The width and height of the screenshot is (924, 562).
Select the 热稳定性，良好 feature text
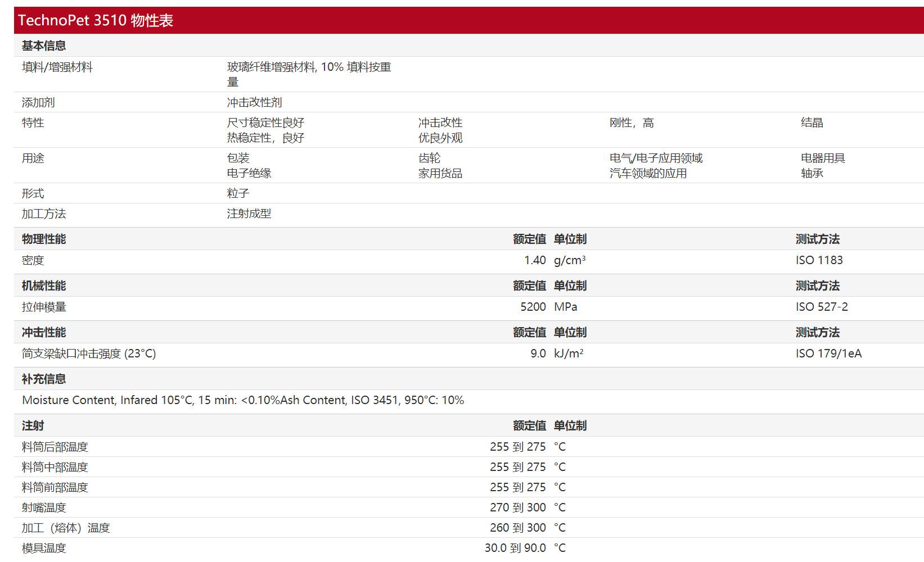point(265,138)
